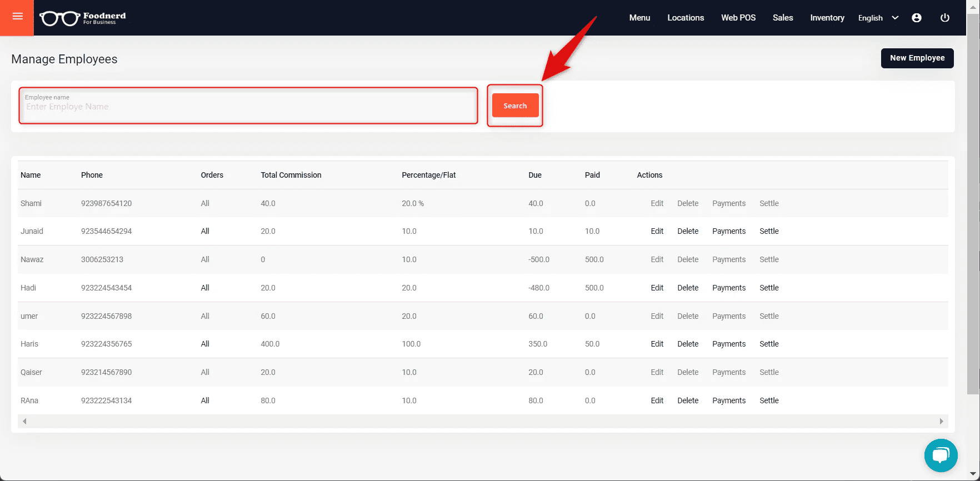Settle Hadi's dues
The height and width of the screenshot is (481, 980).
769,288
